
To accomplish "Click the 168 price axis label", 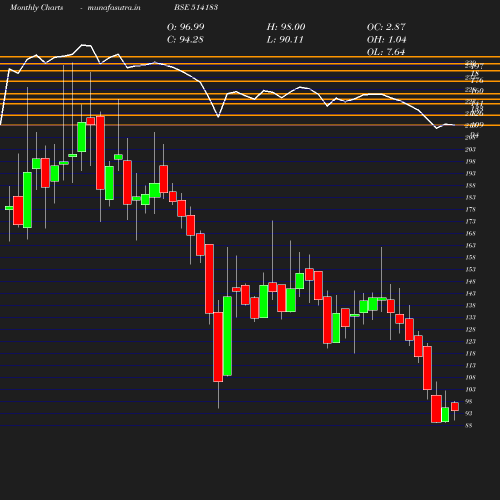I will click(470, 234).
